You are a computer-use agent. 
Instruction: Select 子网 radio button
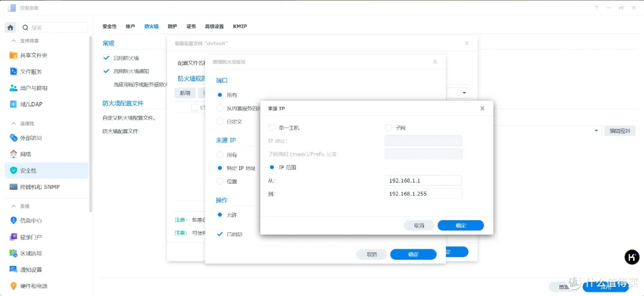388,128
